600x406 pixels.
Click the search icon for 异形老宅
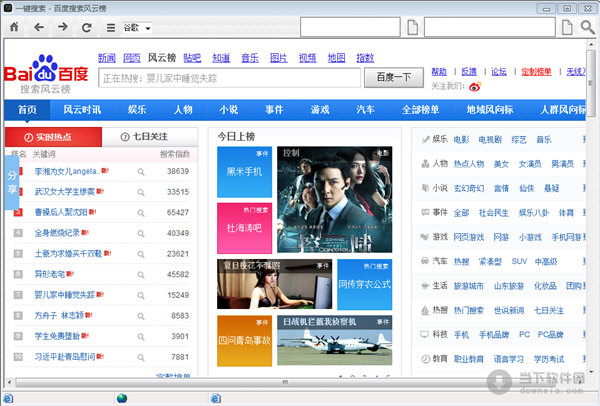pos(141,275)
